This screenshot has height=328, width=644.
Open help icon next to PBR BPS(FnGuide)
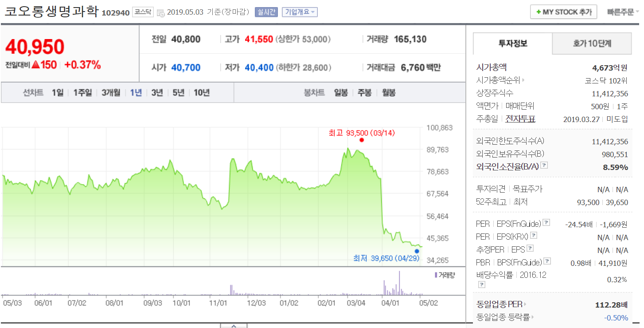point(547,261)
